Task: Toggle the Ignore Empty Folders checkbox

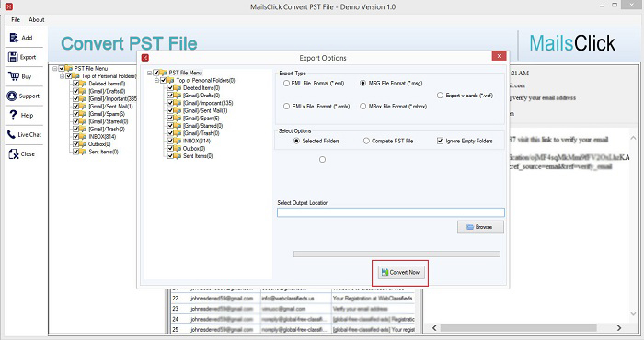Action: (441, 141)
